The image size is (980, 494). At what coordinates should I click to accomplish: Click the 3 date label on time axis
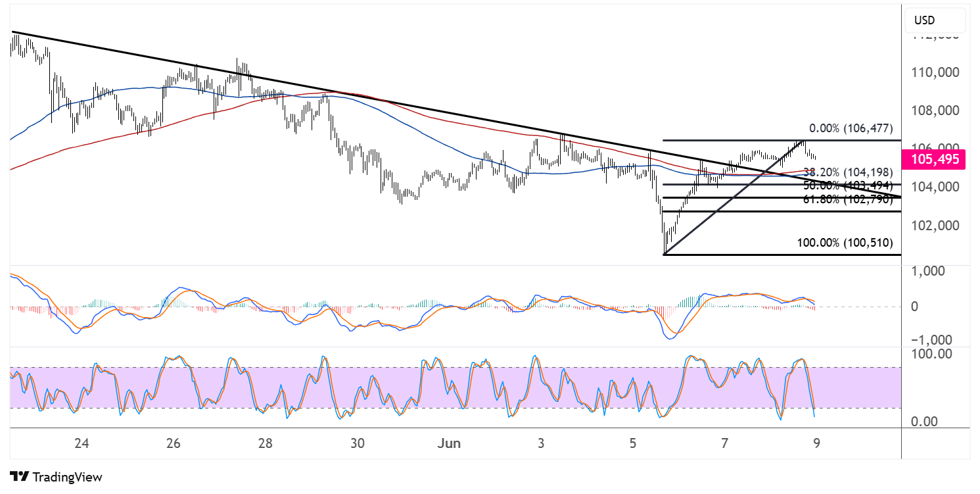point(541,443)
